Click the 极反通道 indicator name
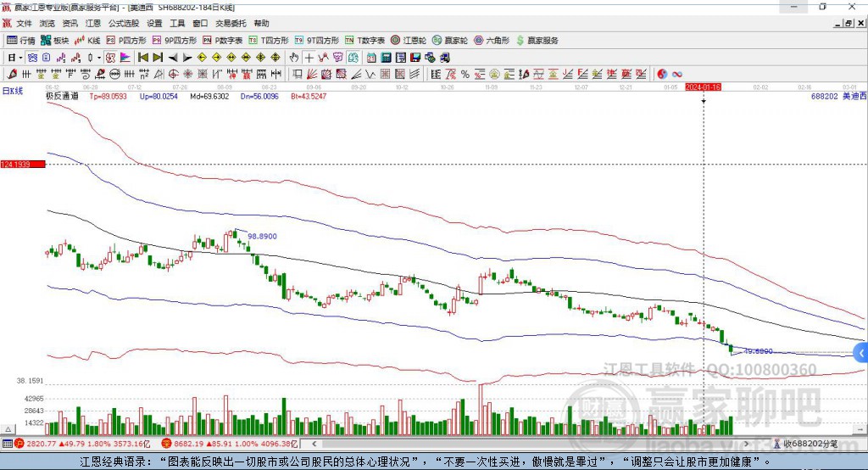This screenshot has width=868, height=470. [x=62, y=97]
